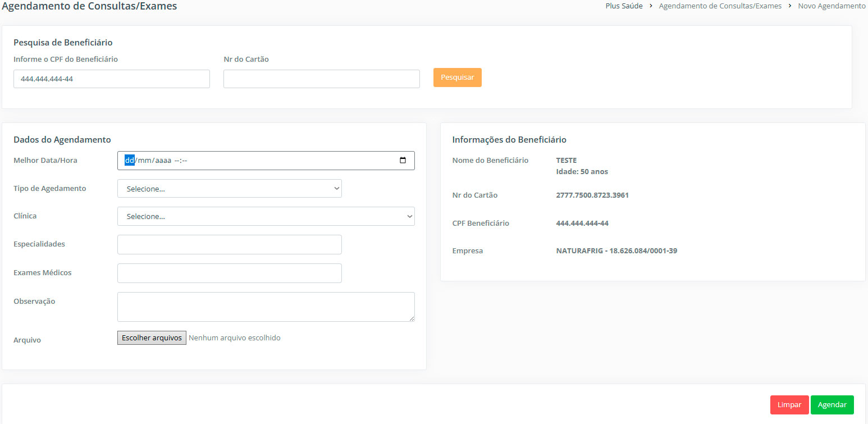
Task: Click the Informações do Beneficiário heading
Action: click(509, 140)
